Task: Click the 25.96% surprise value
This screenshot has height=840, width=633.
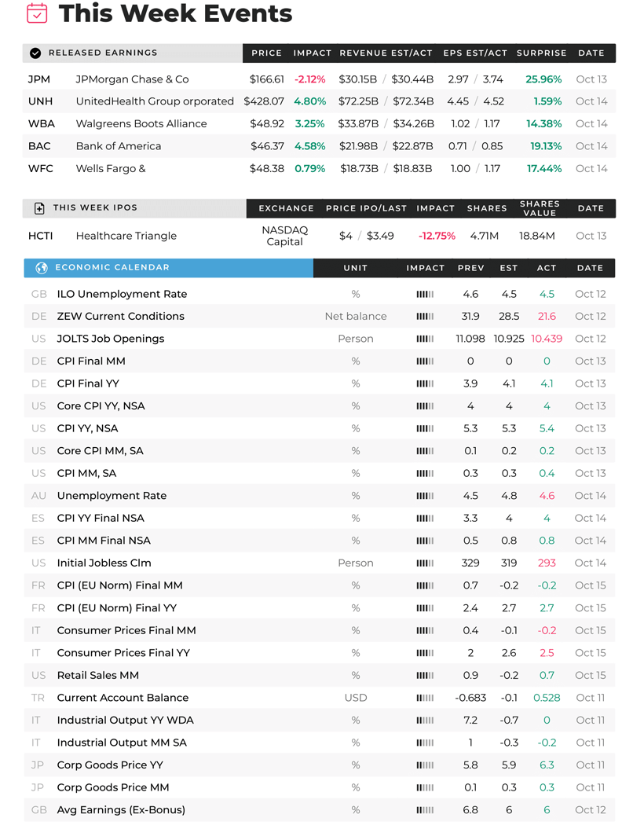Action: click(x=543, y=79)
